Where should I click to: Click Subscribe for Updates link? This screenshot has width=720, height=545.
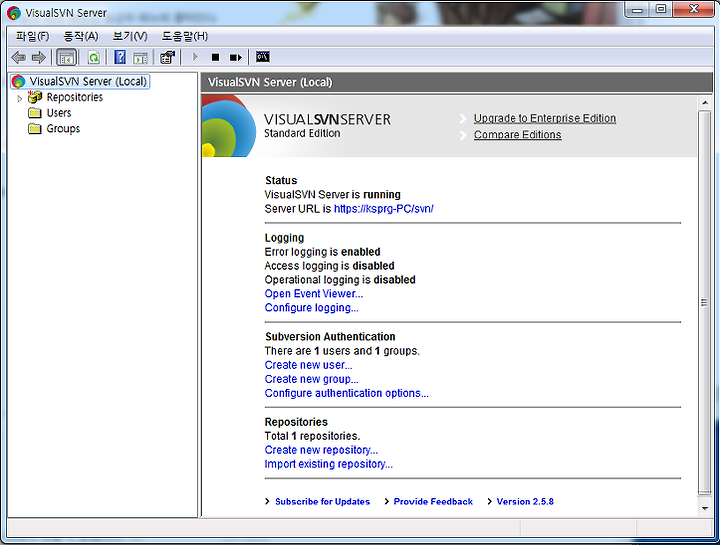(x=322, y=502)
